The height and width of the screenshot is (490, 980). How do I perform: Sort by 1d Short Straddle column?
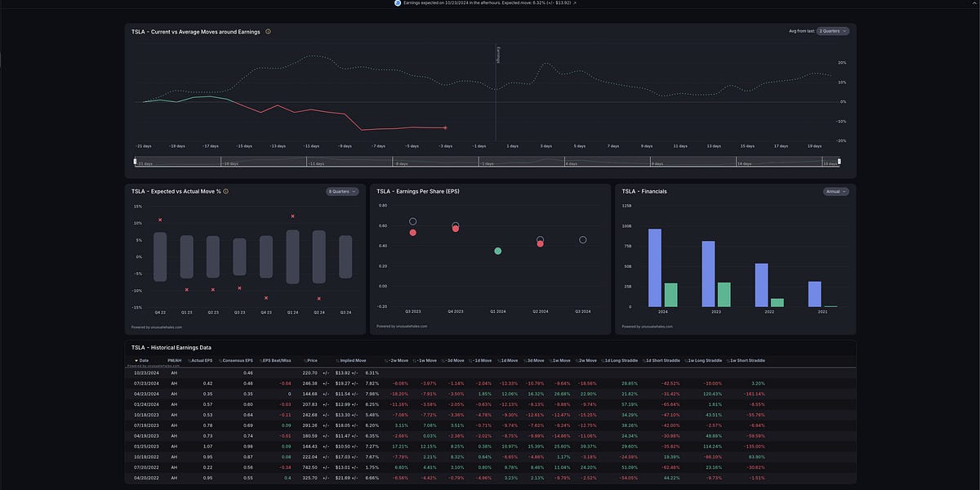661,360
